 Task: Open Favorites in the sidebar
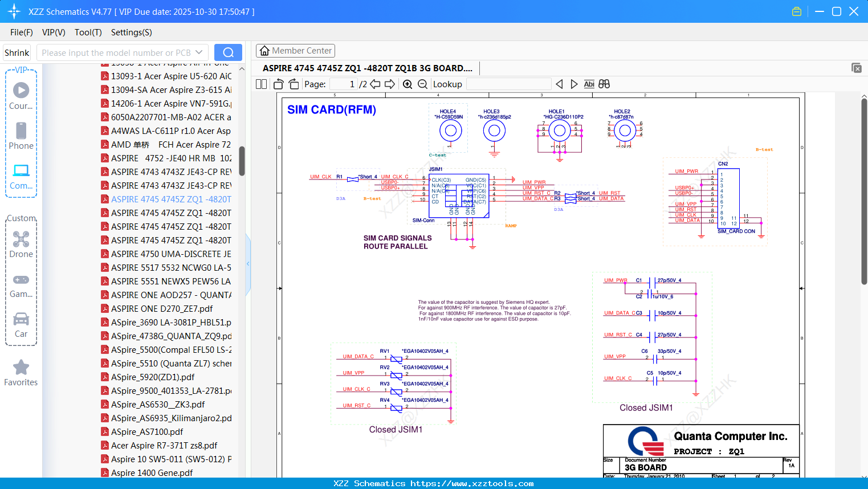pos(21,373)
